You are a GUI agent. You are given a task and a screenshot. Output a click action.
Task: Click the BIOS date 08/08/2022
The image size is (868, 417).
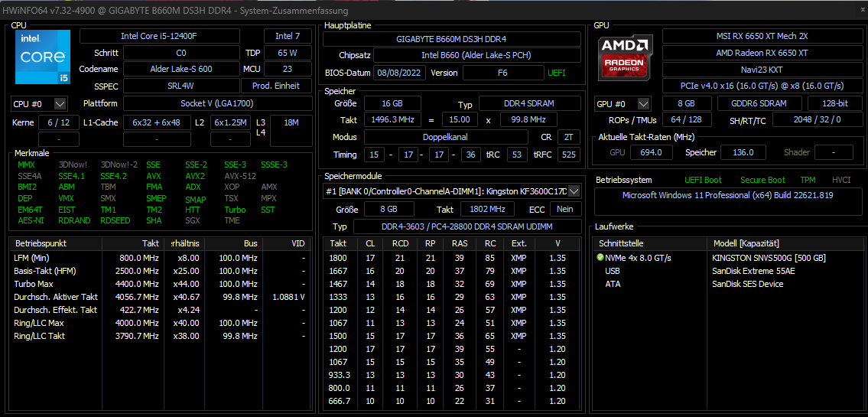(x=400, y=73)
